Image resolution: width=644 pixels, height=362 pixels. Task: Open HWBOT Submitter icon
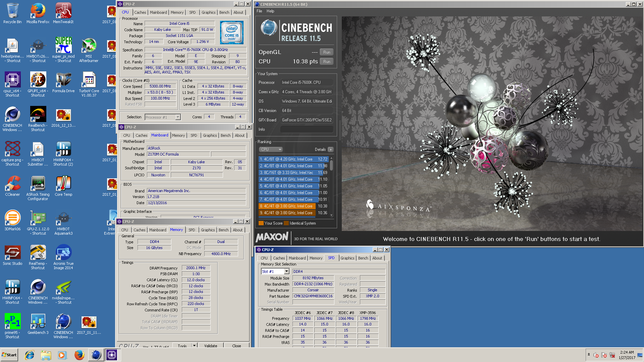coord(38,154)
